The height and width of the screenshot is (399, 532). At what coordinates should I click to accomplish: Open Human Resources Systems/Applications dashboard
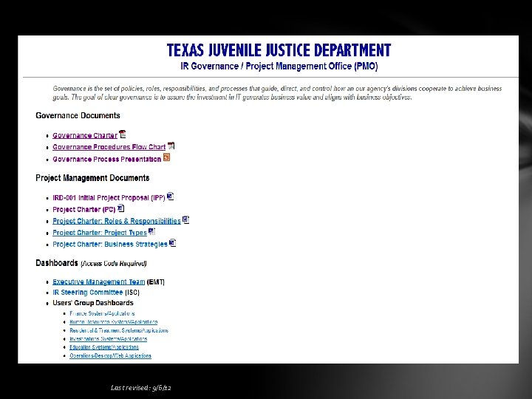pyautogui.click(x=114, y=322)
